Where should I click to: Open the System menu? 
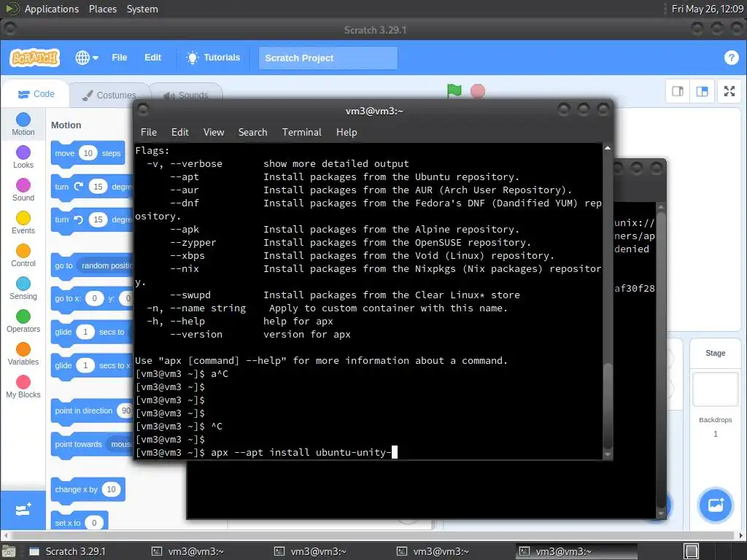click(x=142, y=9)
